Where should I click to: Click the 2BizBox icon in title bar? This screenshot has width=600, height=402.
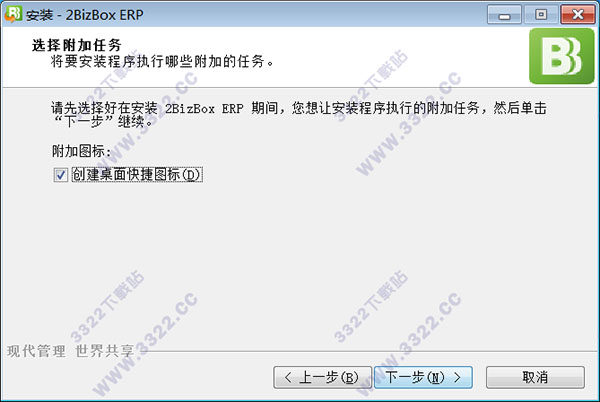point(13,14)
